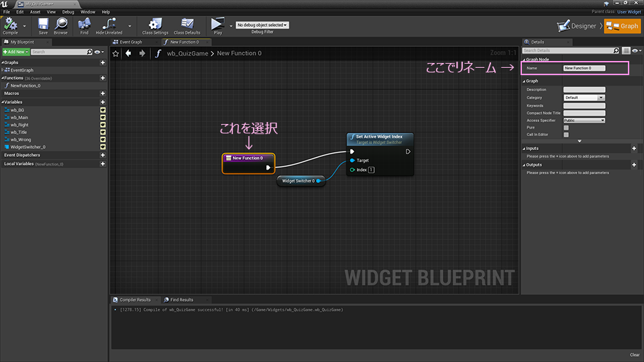
Task: Add an input parameter with plus icon
Action: (x=634, y=149)
